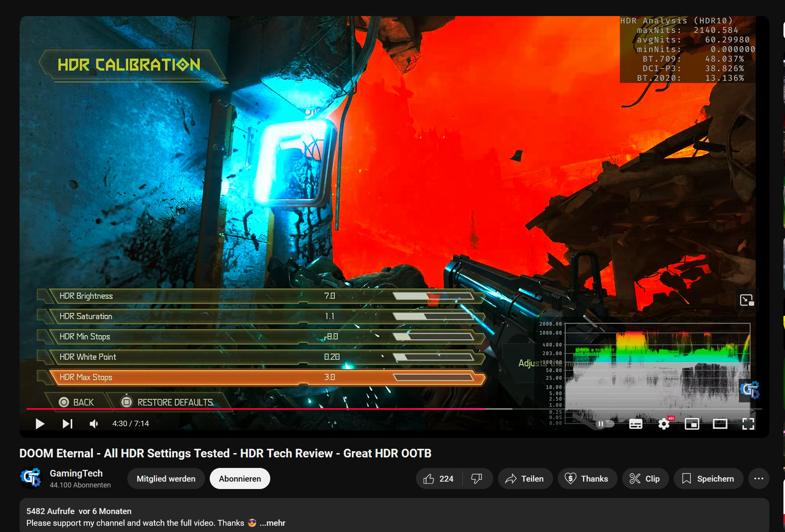This screenshot has height=532, width=785.
Task: Click the Mitglied werden button
Action: tap(166, 479)
